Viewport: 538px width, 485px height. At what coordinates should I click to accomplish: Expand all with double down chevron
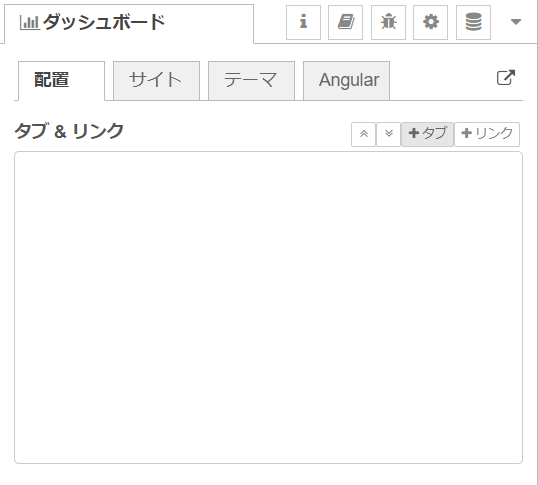coord(388,134)
